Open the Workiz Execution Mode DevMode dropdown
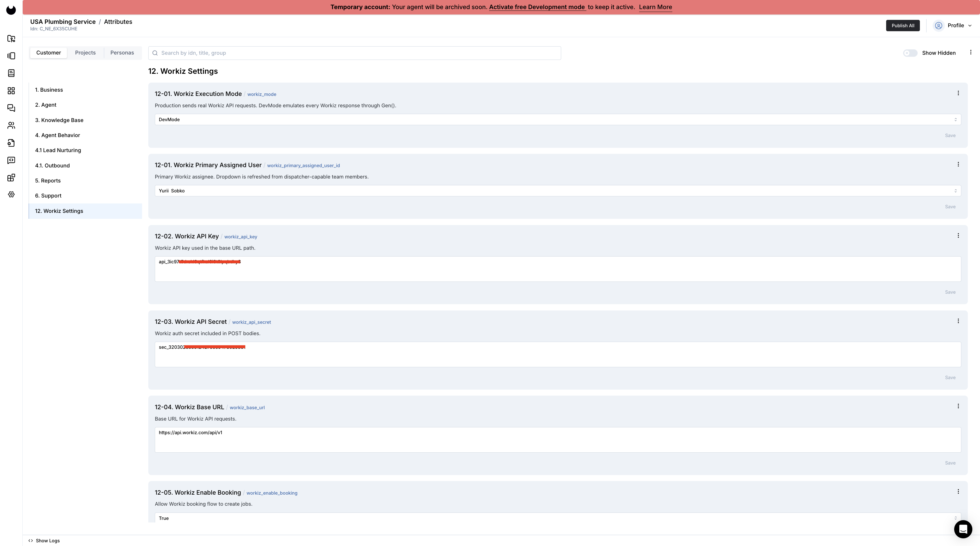Image resolution: width=980 pixels, height=546 pixels. coord(558,119)
